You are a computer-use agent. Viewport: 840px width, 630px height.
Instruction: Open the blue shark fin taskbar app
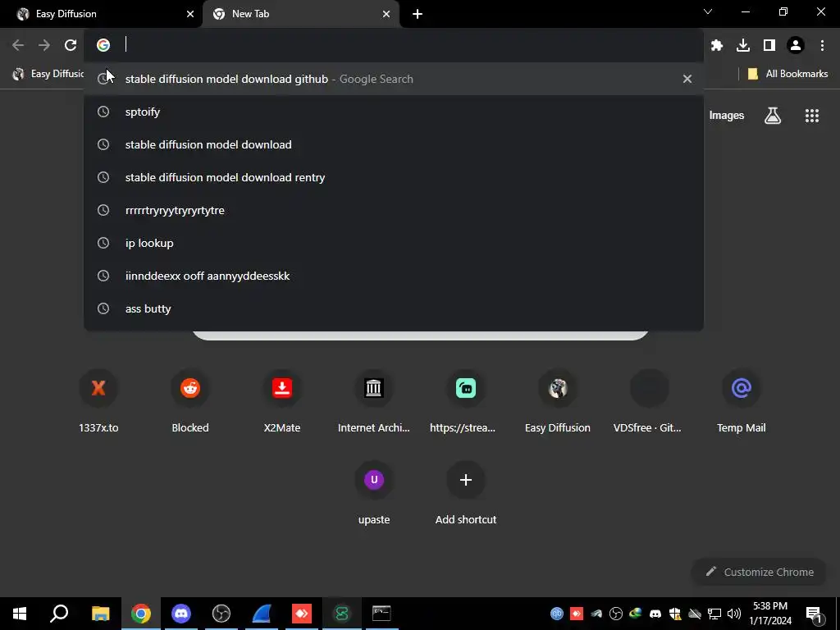tap(262, 614)
